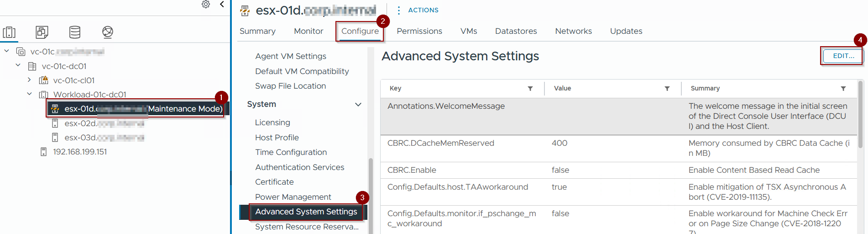This screenshot has width=868, height=234.
Task: Collapse the Workload-01c-dc01 cluster node
Action: [29, 94]
